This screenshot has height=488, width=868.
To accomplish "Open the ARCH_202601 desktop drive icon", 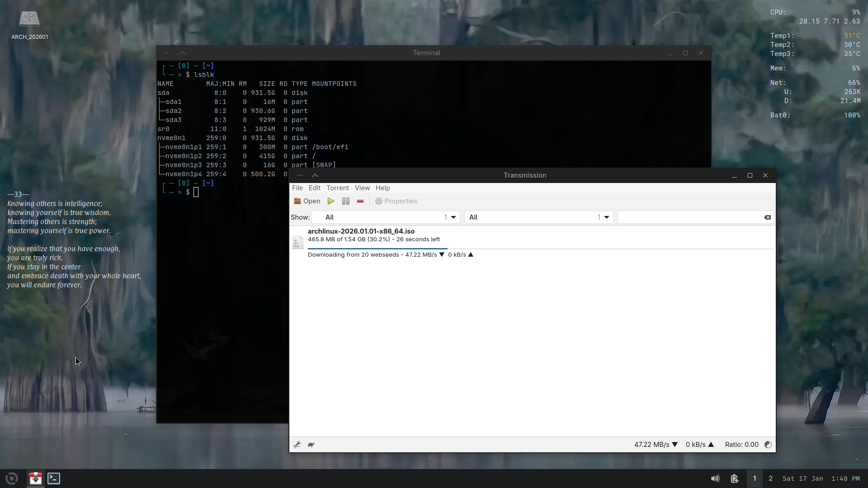I will point(29,19).
